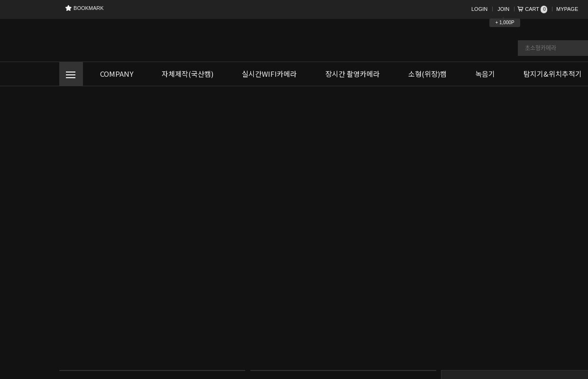Image resolution: width=588 pixels, height=379 pixels.
Task: Open the 탐지기&위치추적기 category
Action: tap(552, 74)
